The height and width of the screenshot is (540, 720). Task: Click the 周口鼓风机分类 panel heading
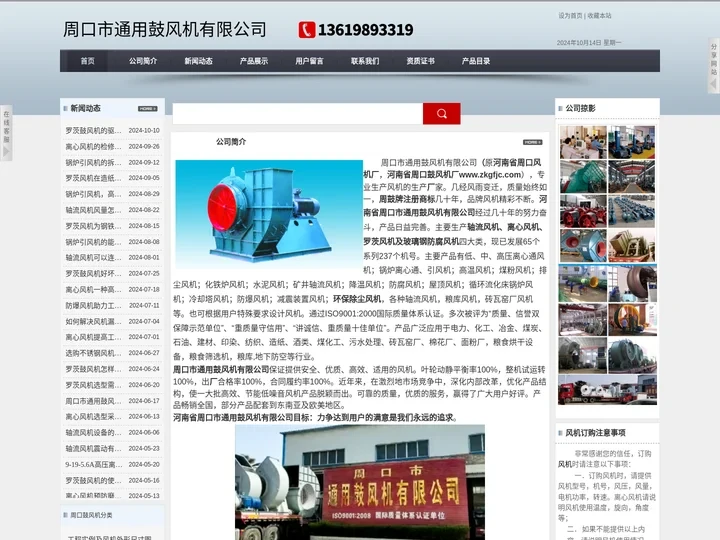click(91, 515)
